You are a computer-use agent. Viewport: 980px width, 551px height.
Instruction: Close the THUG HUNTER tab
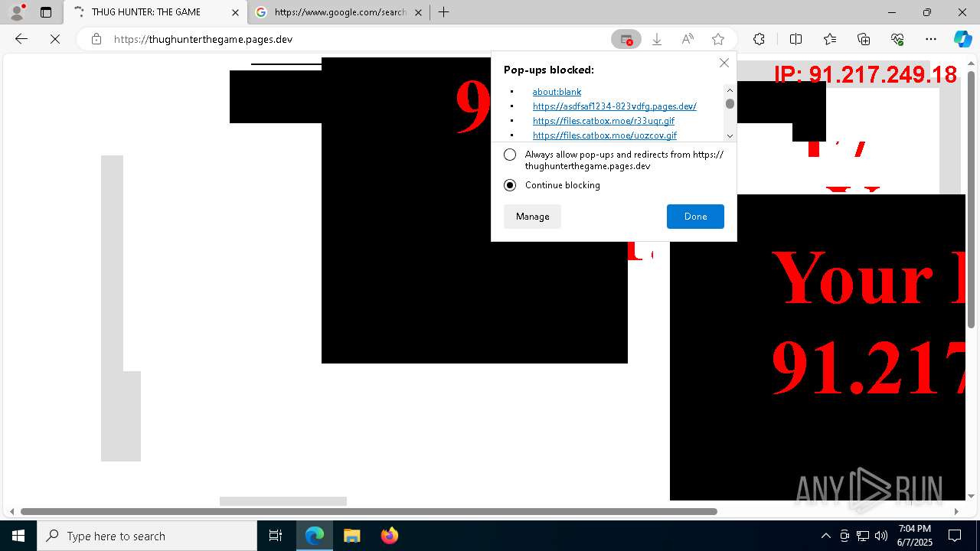(236, 12)
